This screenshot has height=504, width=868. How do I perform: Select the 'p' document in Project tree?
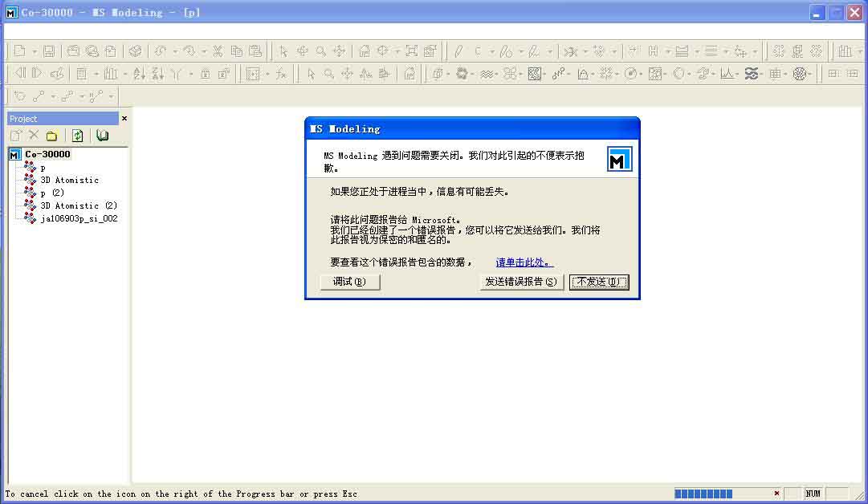43,168
